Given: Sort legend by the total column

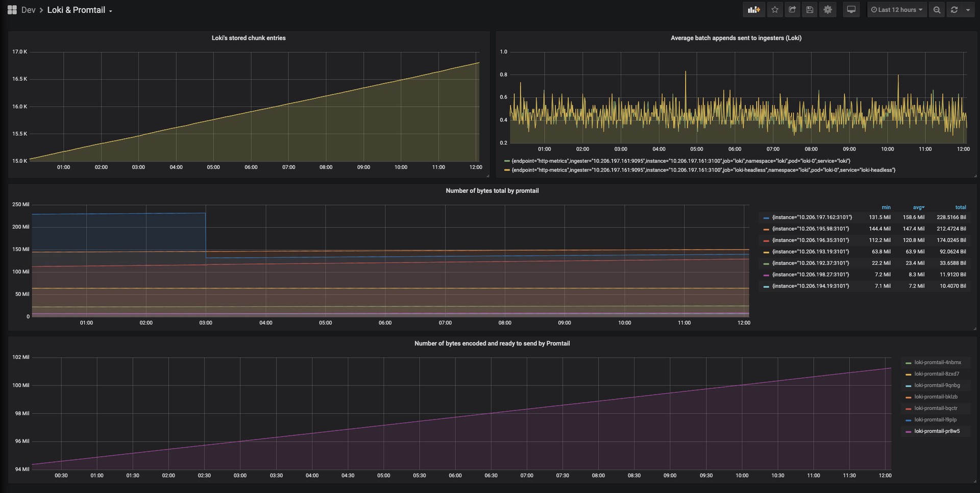Looking at the screenshot, I should (960, 207).
